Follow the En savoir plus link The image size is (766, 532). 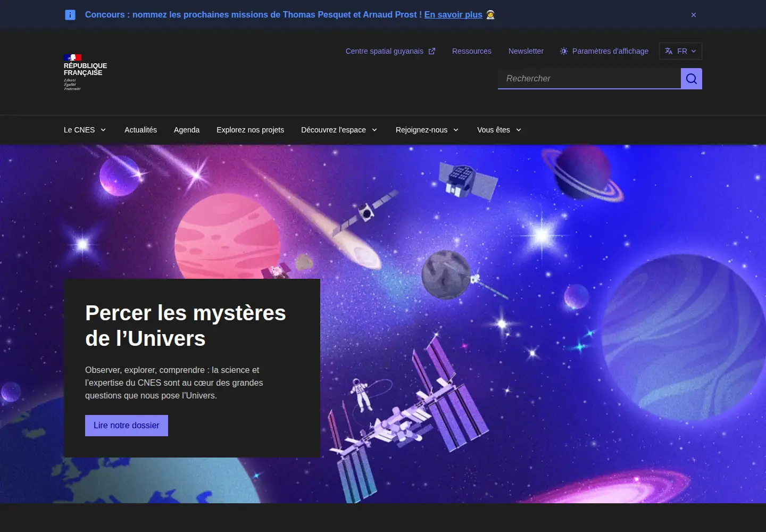tap(453, 15)
